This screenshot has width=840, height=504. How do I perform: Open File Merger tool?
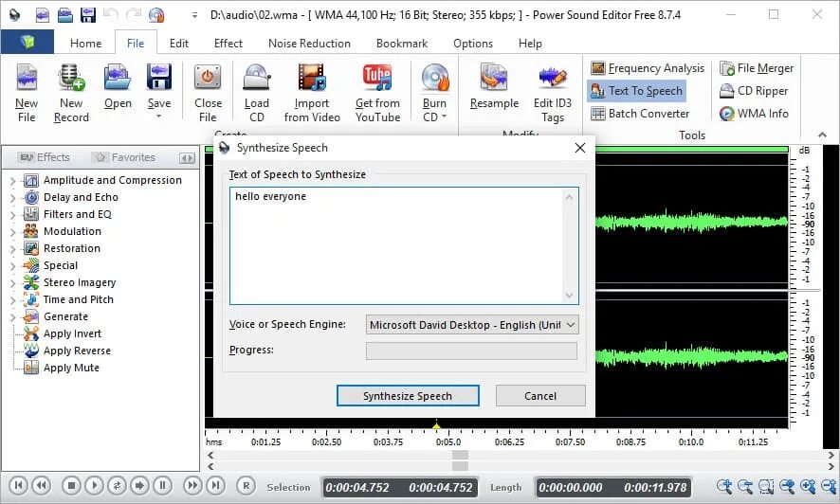(x=757, y=68)
